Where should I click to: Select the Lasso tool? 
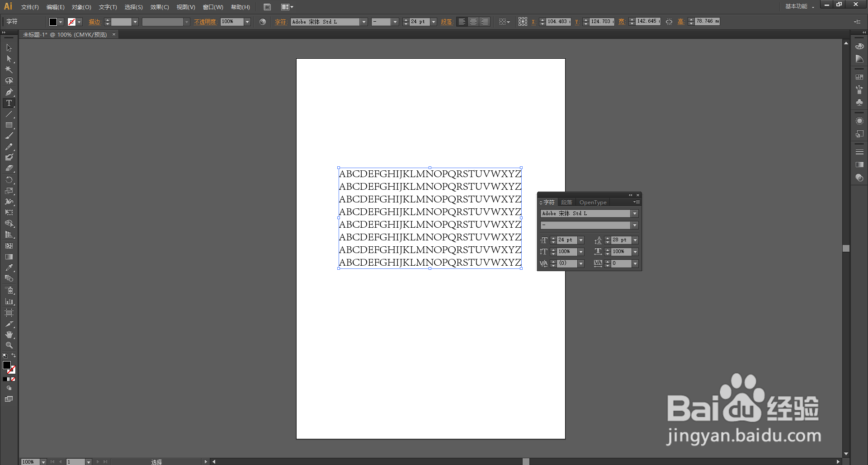point(9,81)
